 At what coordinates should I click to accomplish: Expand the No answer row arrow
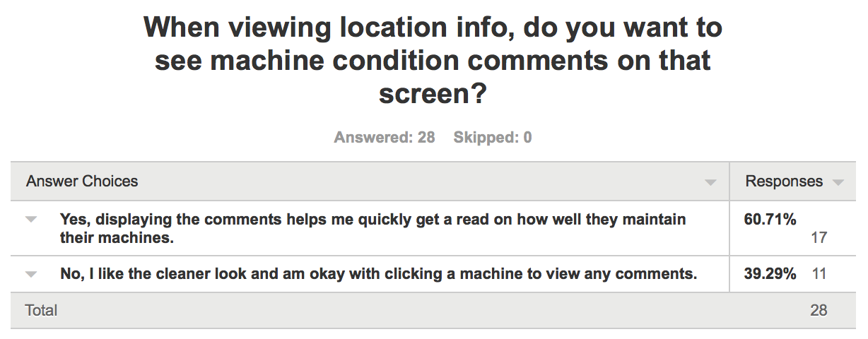31,274
